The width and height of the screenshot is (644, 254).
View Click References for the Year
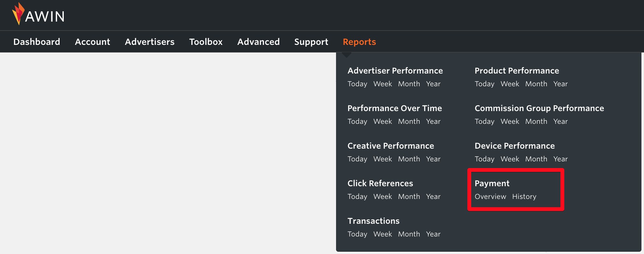point(433,197)
